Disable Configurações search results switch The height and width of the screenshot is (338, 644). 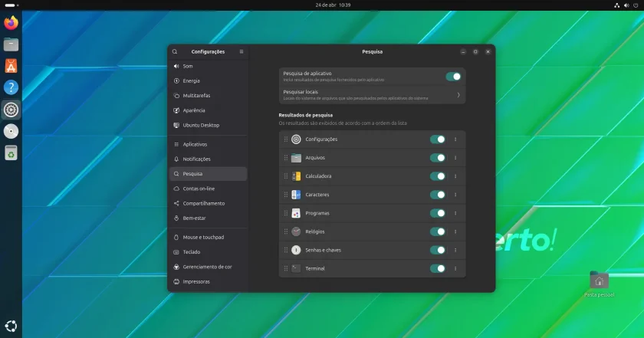(438, 139)
